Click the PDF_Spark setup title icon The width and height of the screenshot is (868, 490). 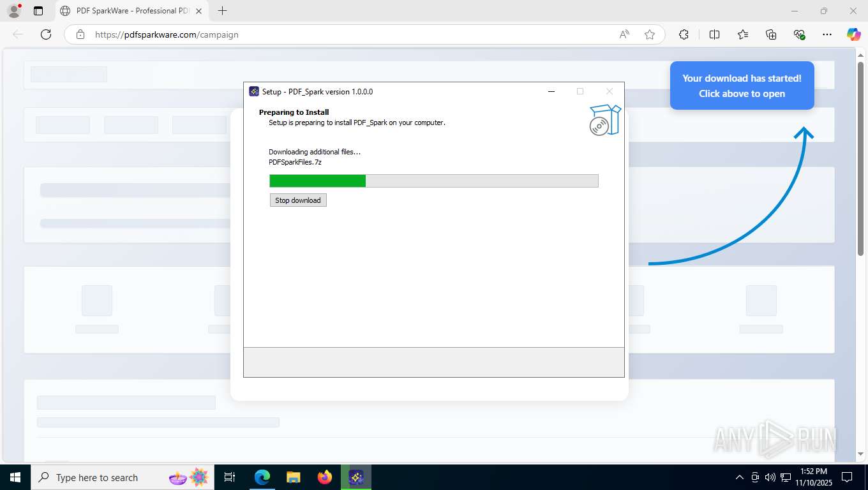(254, 91)
